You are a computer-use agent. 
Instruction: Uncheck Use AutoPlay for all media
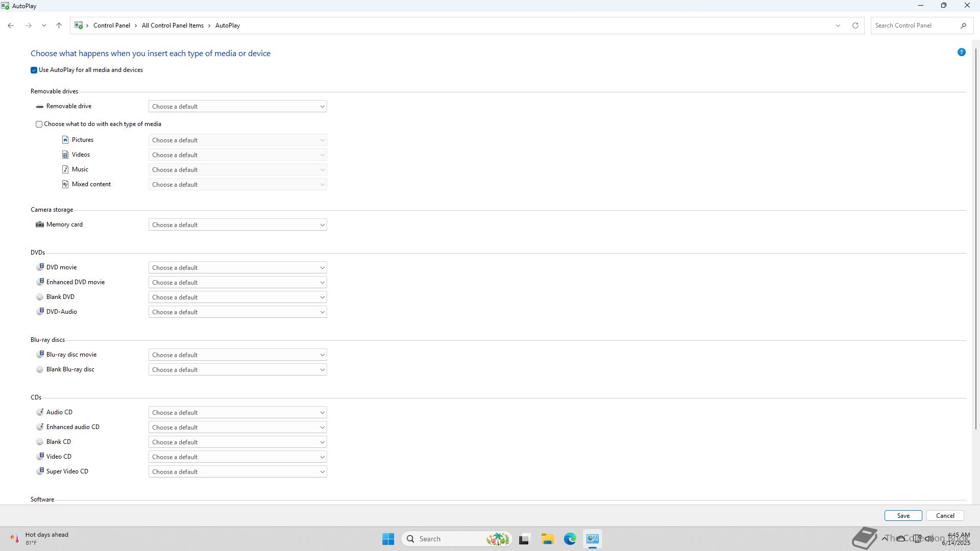point(34,70)
